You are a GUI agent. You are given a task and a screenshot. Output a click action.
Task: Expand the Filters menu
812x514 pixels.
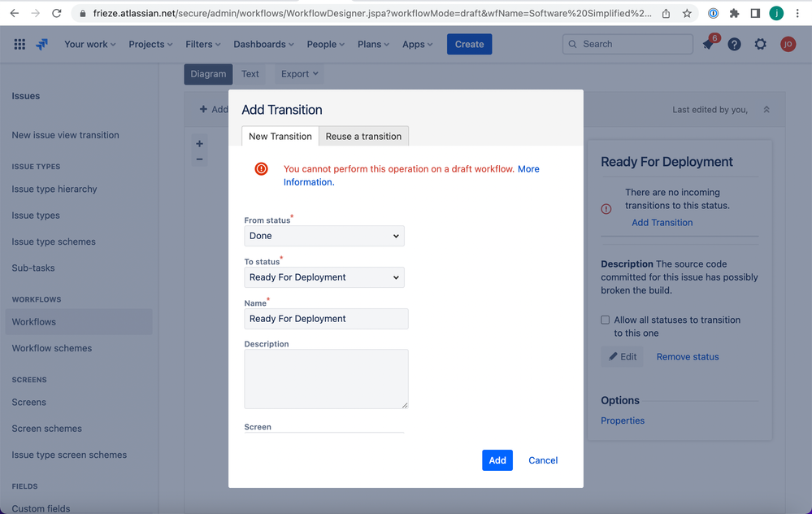point(203,45)
